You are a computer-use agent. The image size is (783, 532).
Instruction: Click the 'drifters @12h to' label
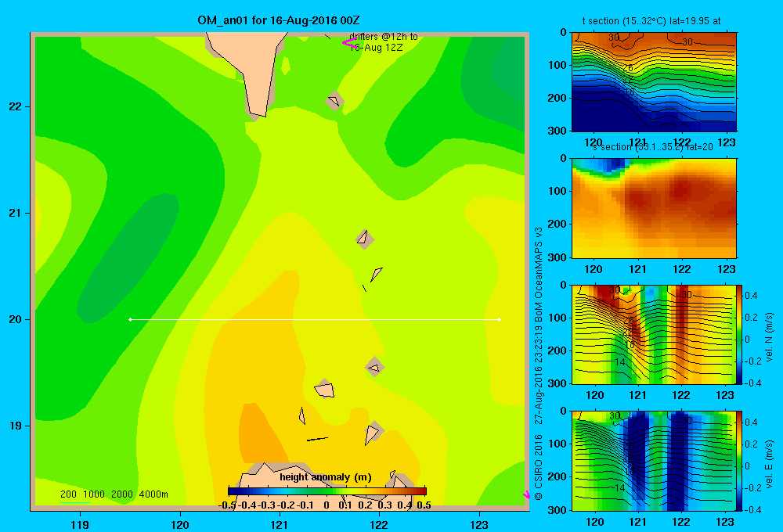point(384,37)
